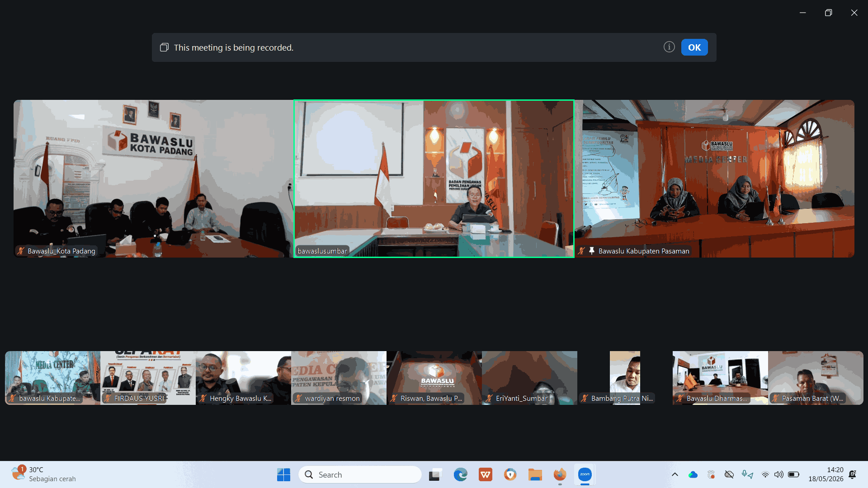Select the Bawaslu Kabupaten Pasaman video tile
The height and width of the screenshot is (488, 868).
pyautogui.click(x=714, y=178)
